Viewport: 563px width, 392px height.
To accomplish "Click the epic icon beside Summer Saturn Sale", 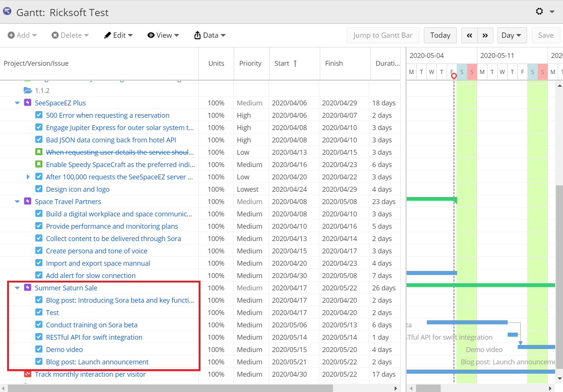I will [27, 288].
